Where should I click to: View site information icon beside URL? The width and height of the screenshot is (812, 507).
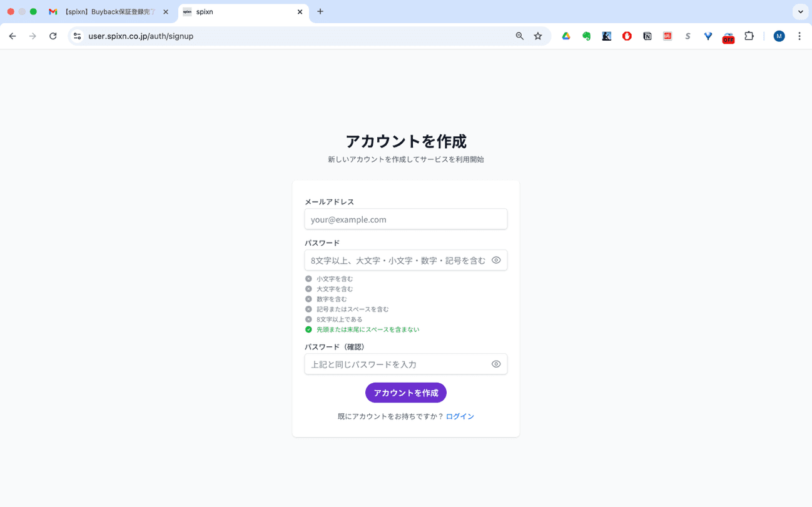pyautogui.click(x=77, y=36)
